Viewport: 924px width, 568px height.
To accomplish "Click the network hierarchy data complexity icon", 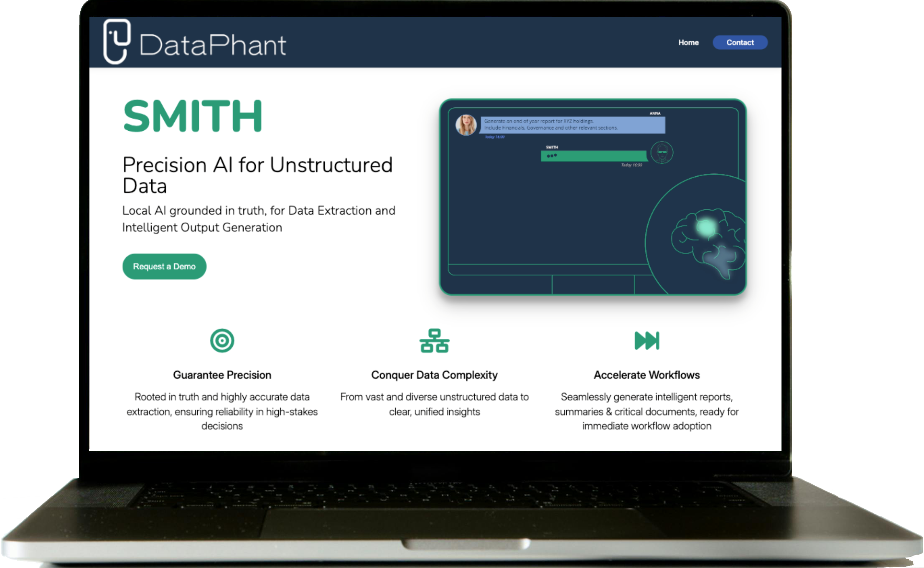I will 434,341.
